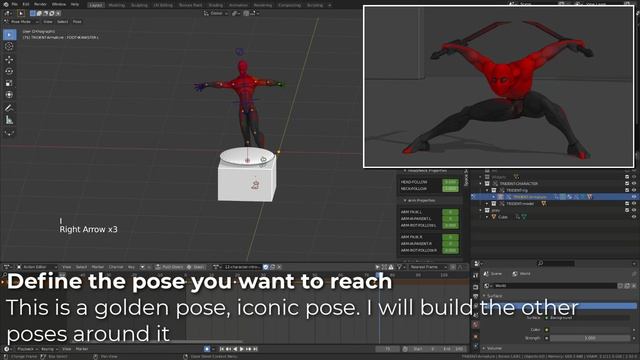Toggle the ARM FK/IK R green property

click(x=450, y=237)
